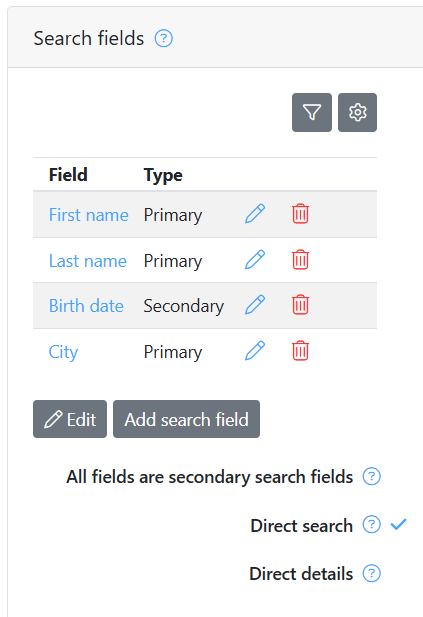Viewport: 423px width, 617px height.
Task: Edit the Last name row pencil
Action: click(255, 260)
